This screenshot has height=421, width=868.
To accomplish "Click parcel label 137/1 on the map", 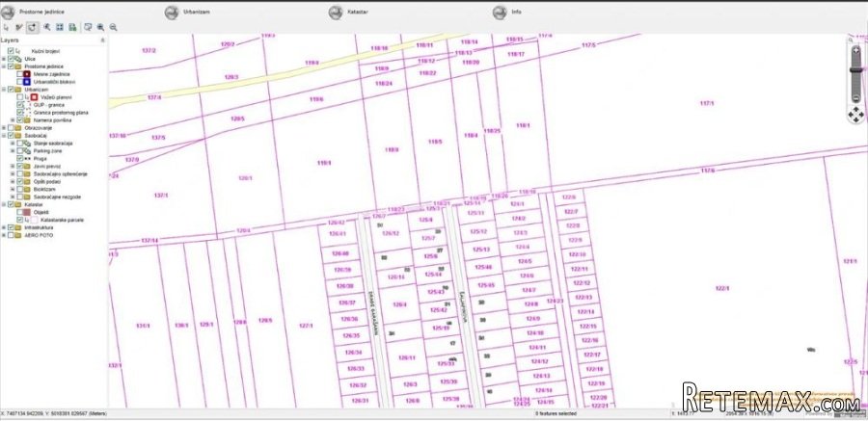I will [x=160, y=196].
